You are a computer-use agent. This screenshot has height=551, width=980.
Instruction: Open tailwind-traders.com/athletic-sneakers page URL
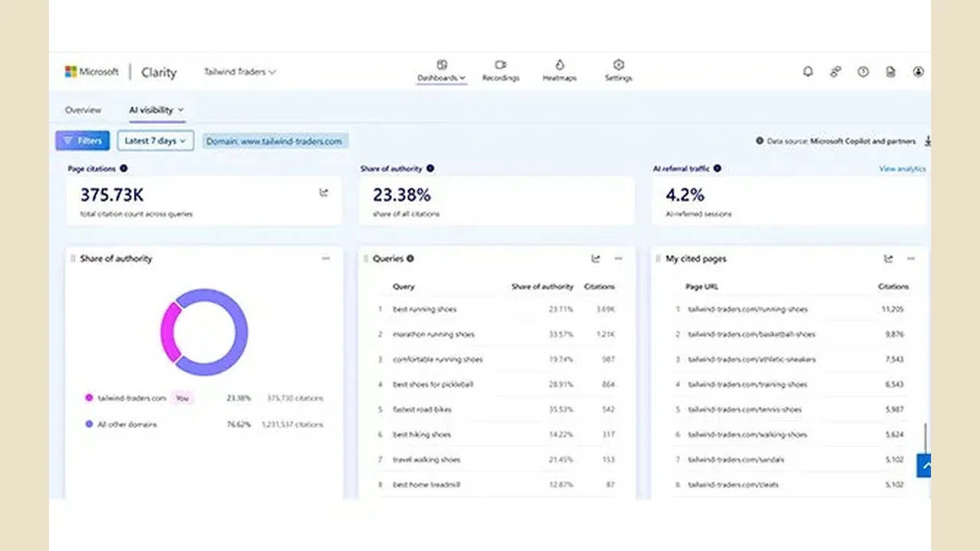752,359
